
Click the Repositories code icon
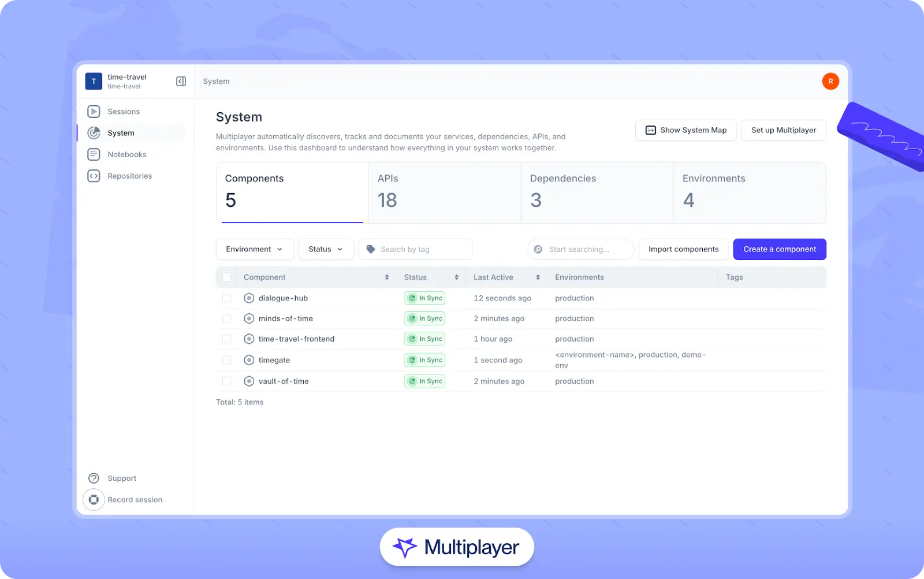pos(94,176)
